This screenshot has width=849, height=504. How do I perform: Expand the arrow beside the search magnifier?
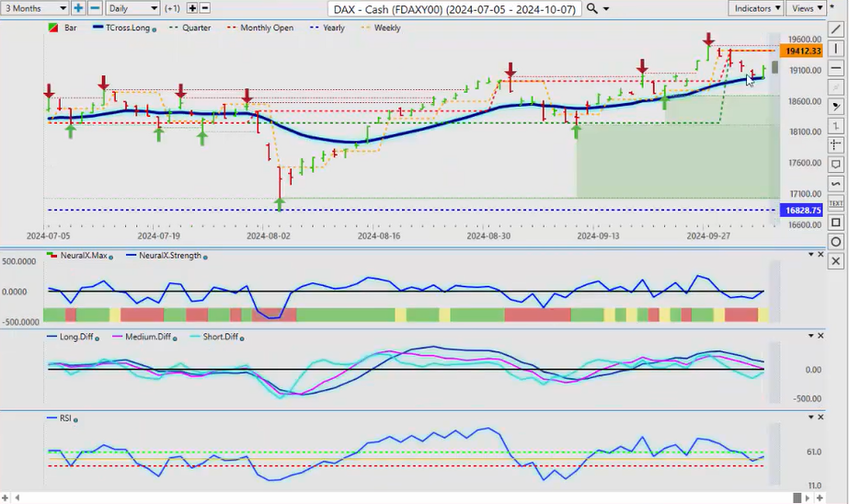click(x=606, y=8)
